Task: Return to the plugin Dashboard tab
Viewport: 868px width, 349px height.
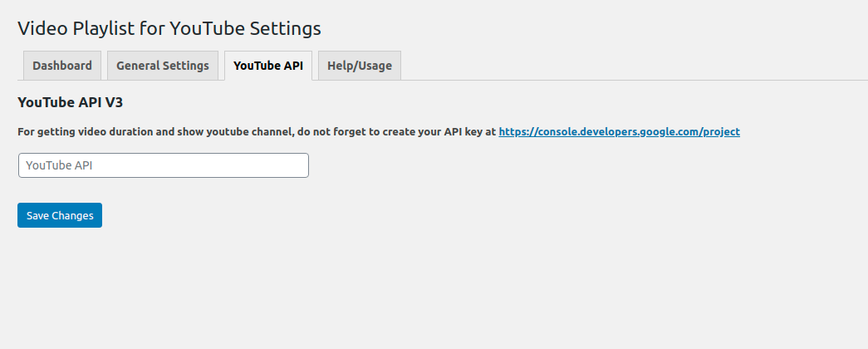Action: click(62, 66)
